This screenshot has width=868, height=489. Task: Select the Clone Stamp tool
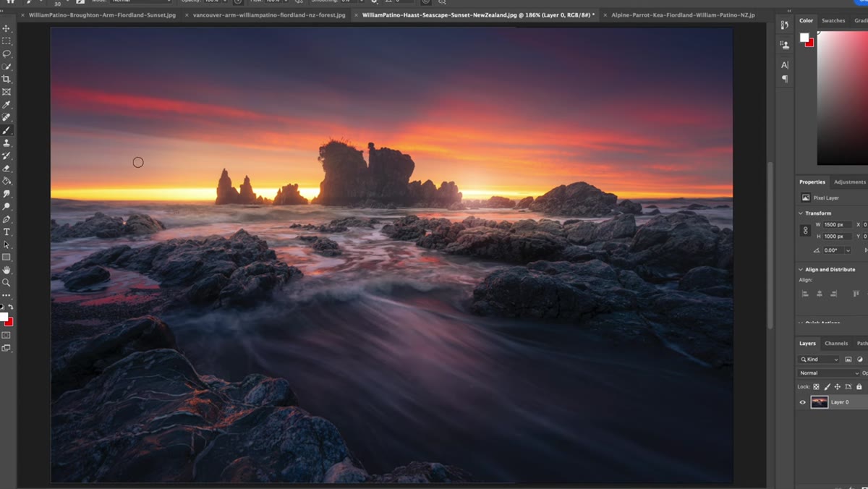pos(7,143)
